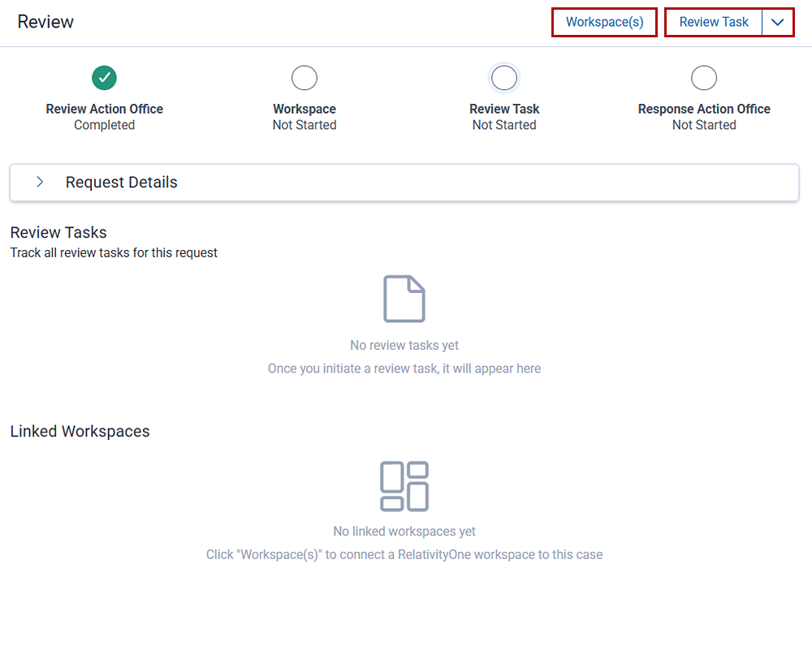Image resolution: width=812 pixels, height=650 pixels.
Task: Click the 'No review tasks yet' message
Action: (x=404, y=345)
